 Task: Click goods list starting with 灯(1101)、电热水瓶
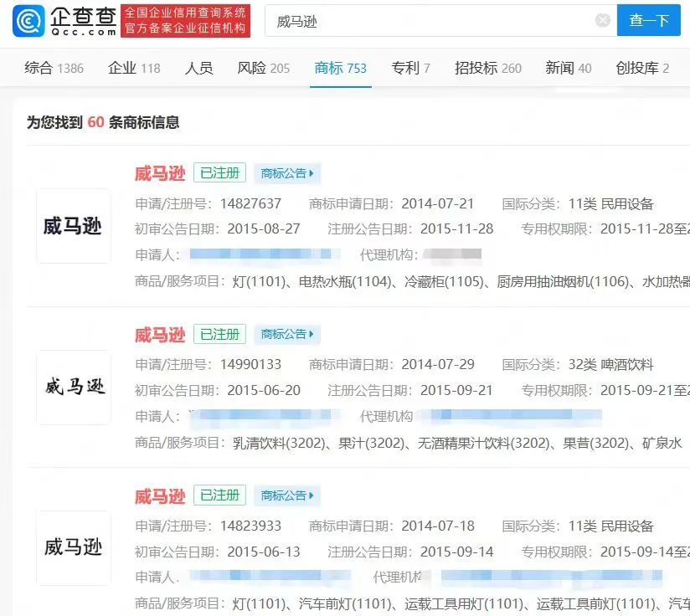pyautogui.click(x=461, y=281)
